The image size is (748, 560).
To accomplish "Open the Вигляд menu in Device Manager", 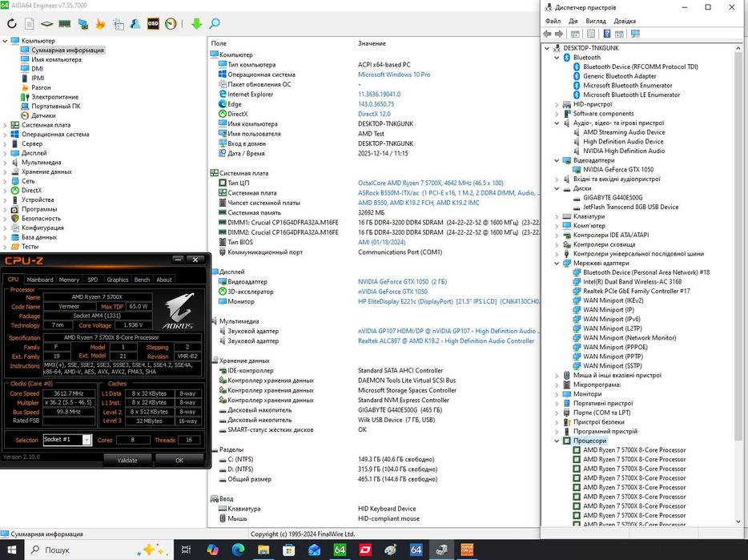I will [x=595, y=21].
